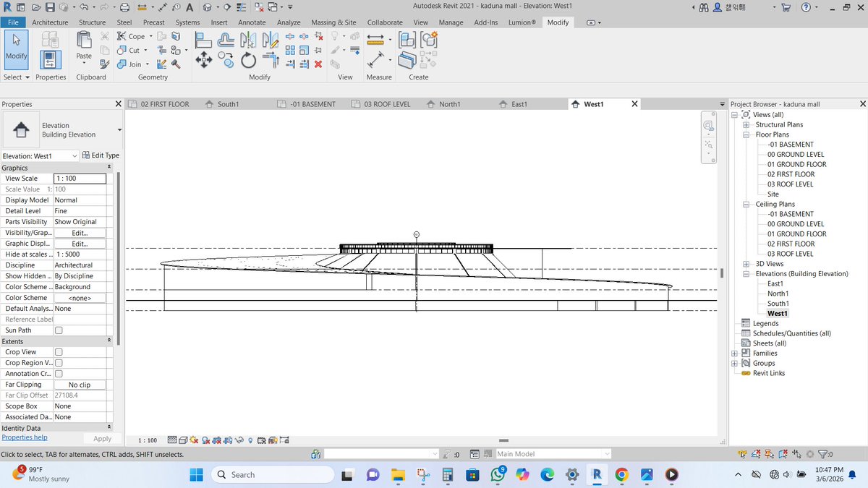Click the 1 : 100 scale in view control bar
This screenshot has height=488, width=868.
[148, 440]
